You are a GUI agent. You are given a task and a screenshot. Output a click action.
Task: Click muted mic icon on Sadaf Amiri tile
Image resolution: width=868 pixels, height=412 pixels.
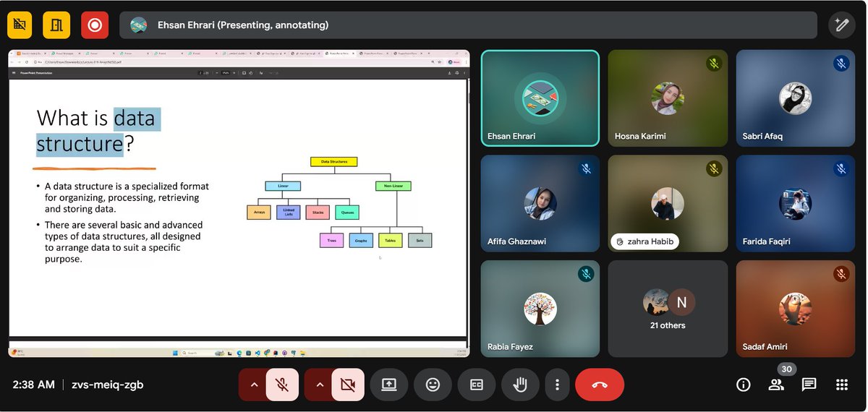click(841, 274)
